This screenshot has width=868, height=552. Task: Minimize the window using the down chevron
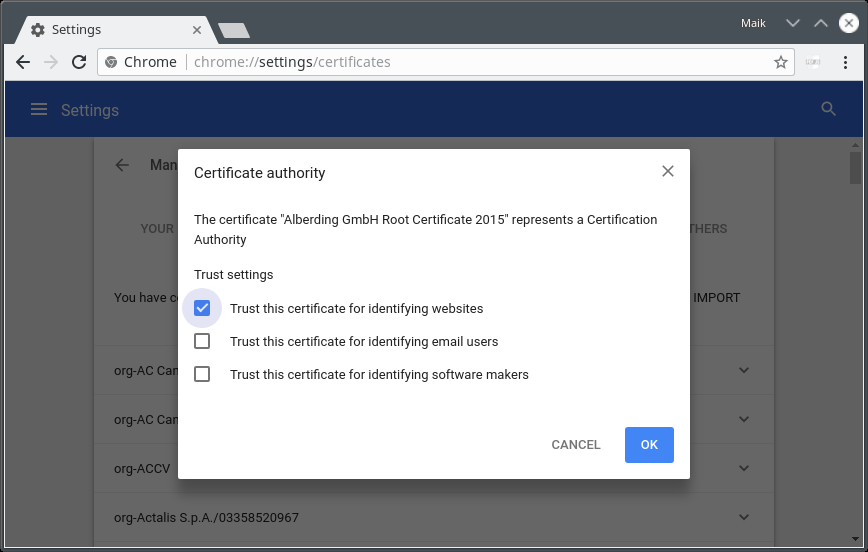tap(793, 23)
